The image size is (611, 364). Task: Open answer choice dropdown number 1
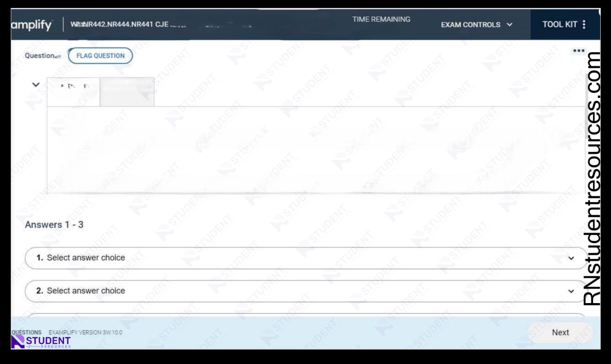click(x=305, y=258)
